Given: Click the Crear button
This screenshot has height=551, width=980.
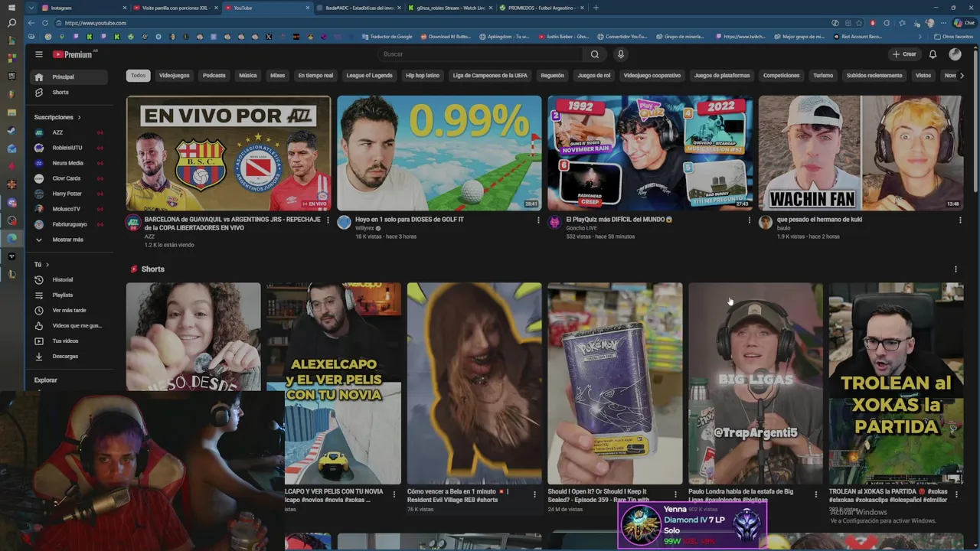Looking at the screenshot, I should pyautogui.click(x=904, y=54).
